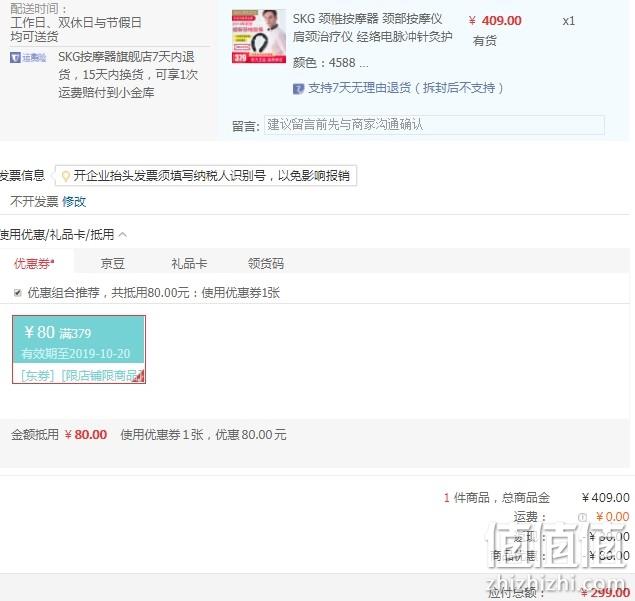Click the 金额抵用 ¥80.00 amount

pos(85,435)
